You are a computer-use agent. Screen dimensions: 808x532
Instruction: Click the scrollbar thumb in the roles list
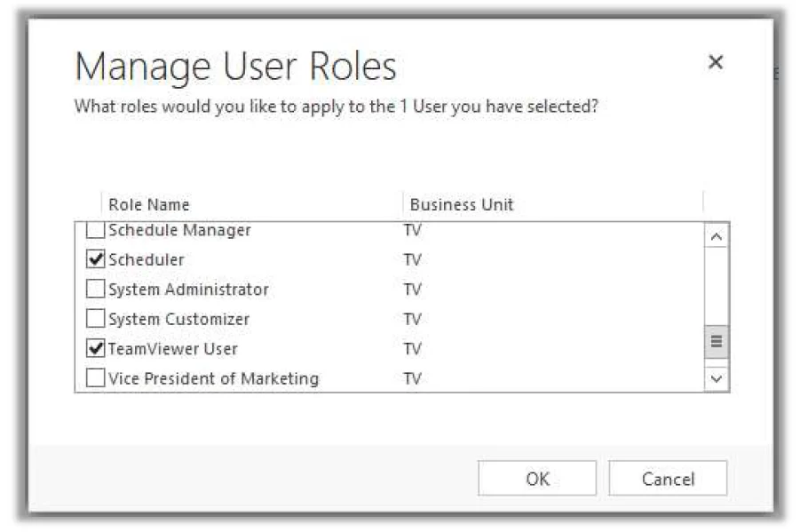point(714,342)
